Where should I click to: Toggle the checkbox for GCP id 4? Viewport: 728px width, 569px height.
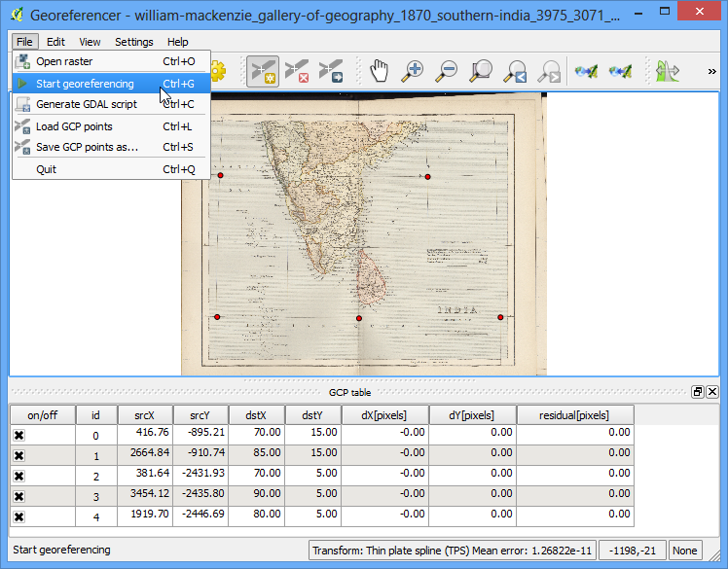[19, 517]
